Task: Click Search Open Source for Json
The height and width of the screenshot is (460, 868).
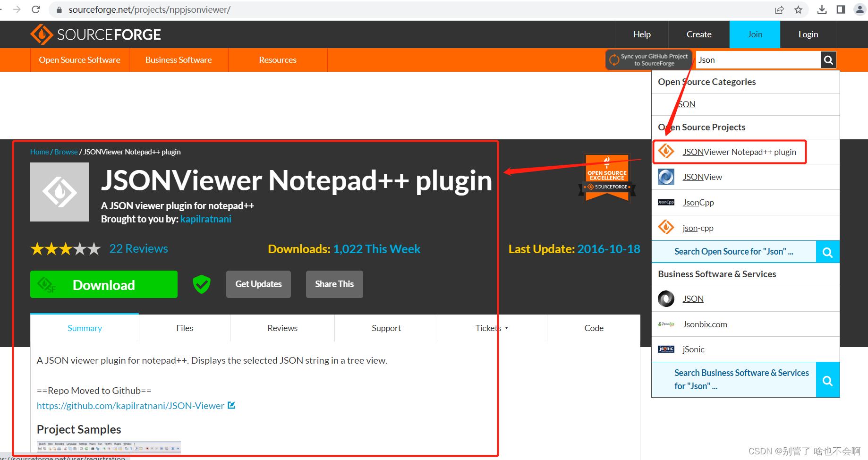Action: (733, 251)
